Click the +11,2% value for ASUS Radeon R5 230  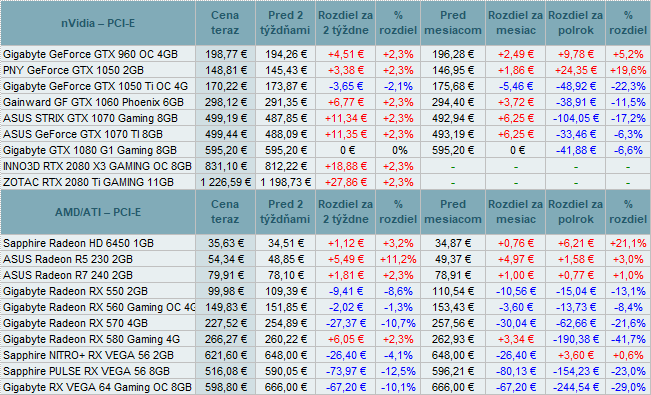pyautogui.click(x=398, y=259)
